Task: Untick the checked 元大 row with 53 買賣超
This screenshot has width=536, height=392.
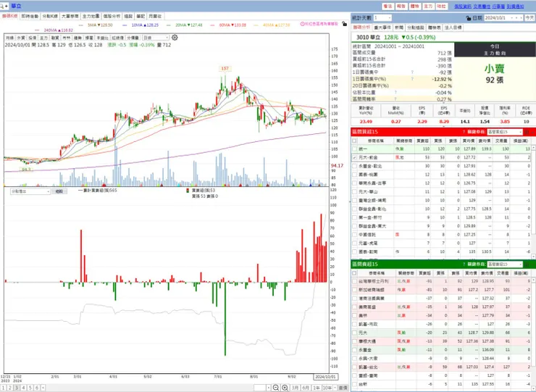Action: [354, 157]
